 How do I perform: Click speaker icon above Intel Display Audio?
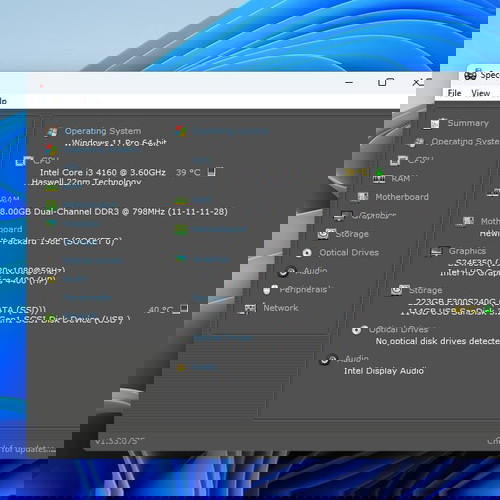328,360
